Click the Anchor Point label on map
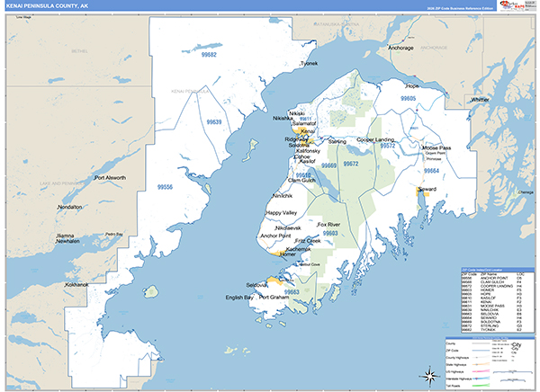Viewport: 540px width, 392px height. tap(275, 236)
